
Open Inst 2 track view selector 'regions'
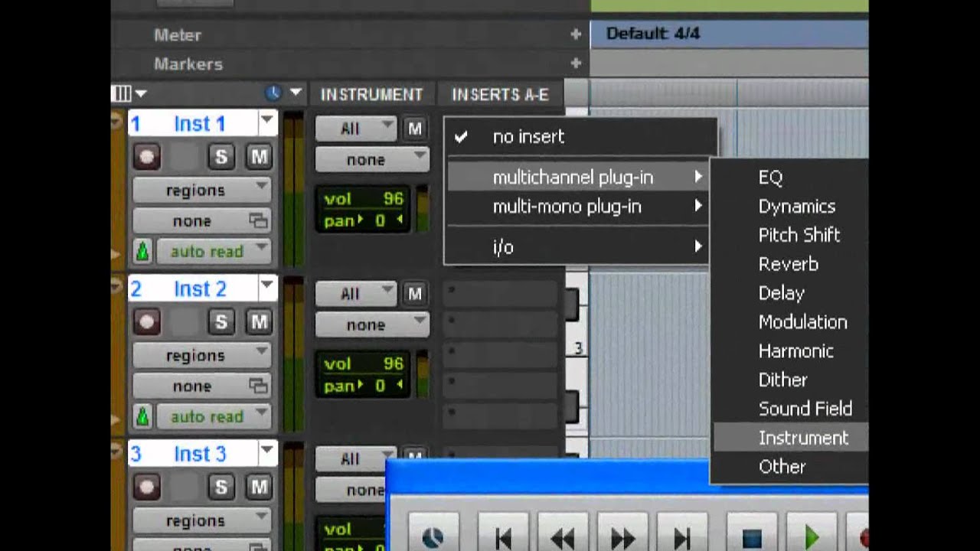coord(202,355)
